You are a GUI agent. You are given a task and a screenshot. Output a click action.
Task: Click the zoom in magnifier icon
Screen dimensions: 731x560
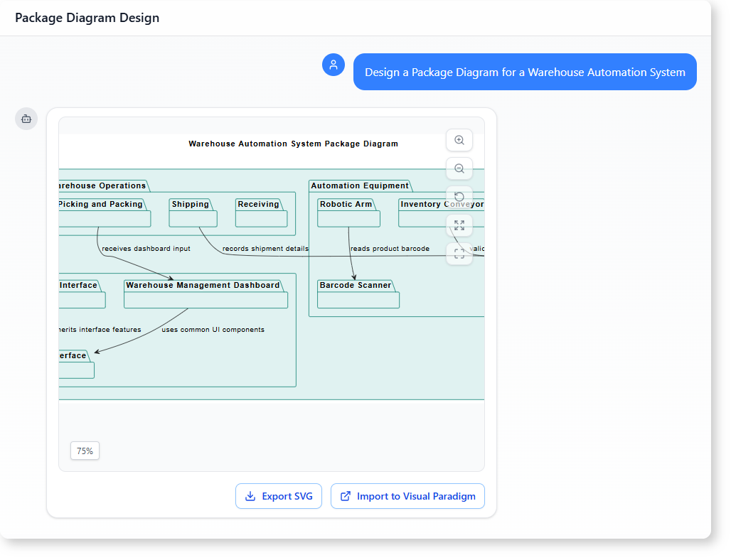tap(459, 141)
